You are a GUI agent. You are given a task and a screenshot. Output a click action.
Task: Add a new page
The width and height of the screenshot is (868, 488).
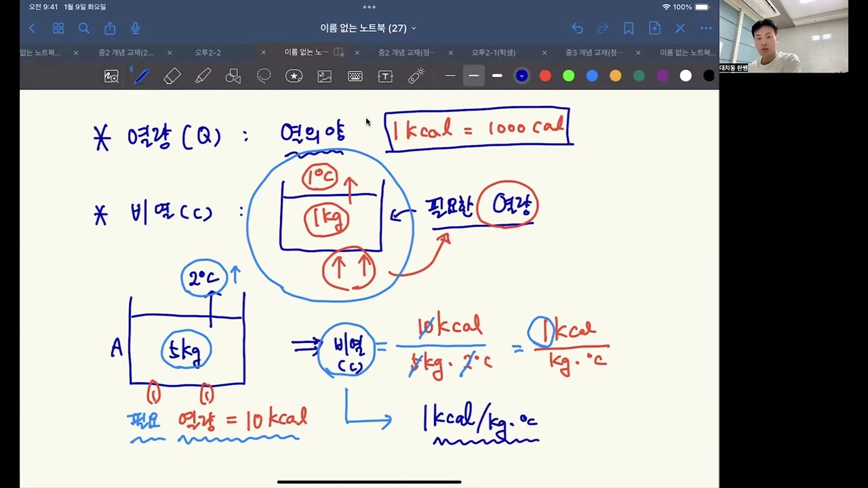[654, 28]
